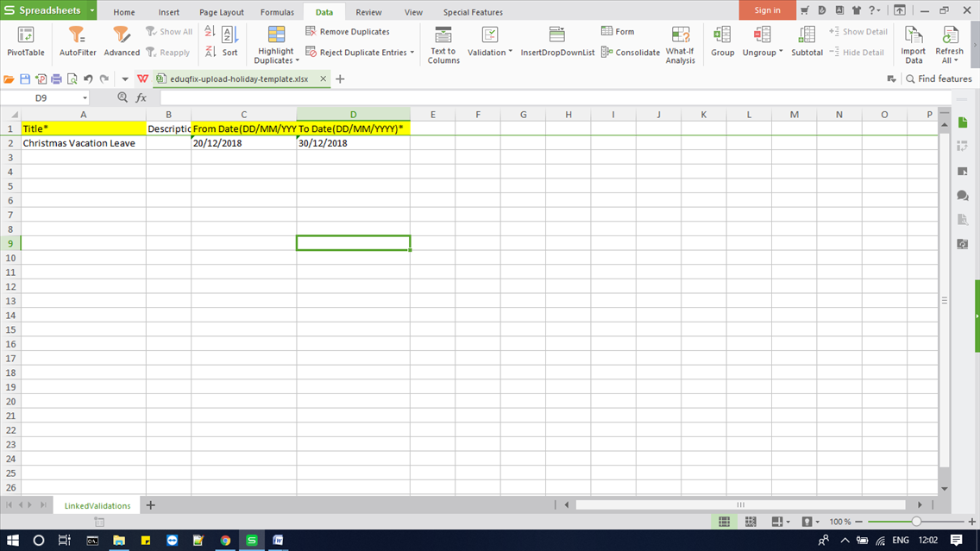The width and height of the screenshot is (980, 551).
Task: Open Special Features tab
Action: click(473, 12)
